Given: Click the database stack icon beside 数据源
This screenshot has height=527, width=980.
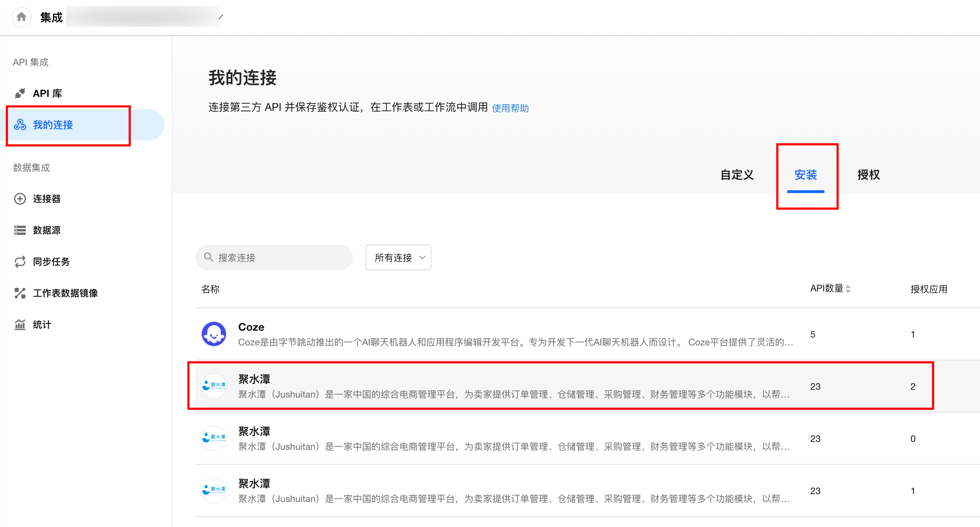Looking at the screenshot, I should coord(20,230).
